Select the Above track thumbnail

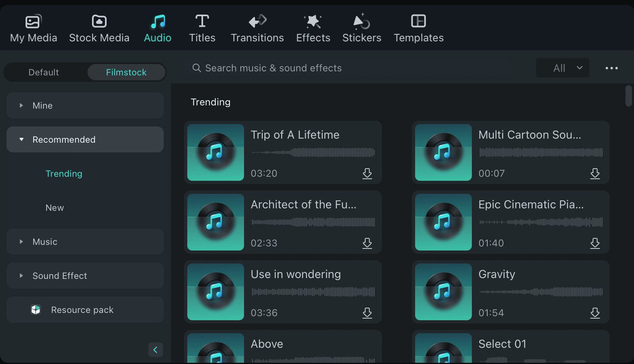click(x=216, y=348)
